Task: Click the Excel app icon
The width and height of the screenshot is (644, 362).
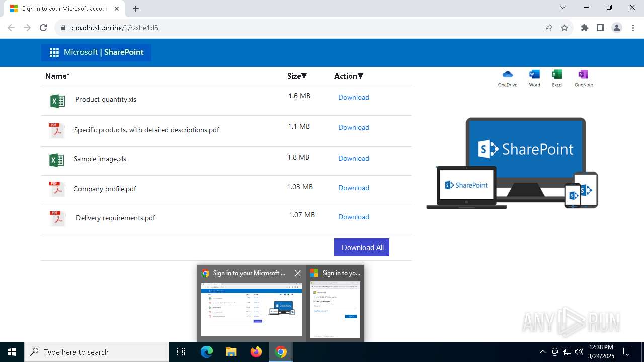Action: pos(557,74)
